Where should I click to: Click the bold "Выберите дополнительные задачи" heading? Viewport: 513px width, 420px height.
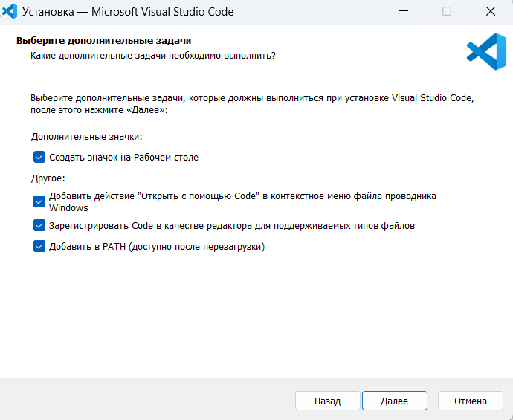click(x=103, y=41)
